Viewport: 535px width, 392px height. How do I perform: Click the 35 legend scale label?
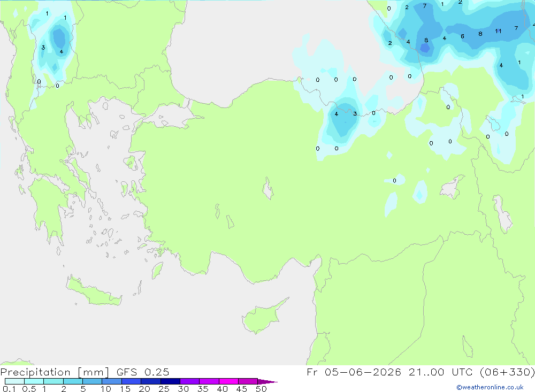click(x=203, y=389)
